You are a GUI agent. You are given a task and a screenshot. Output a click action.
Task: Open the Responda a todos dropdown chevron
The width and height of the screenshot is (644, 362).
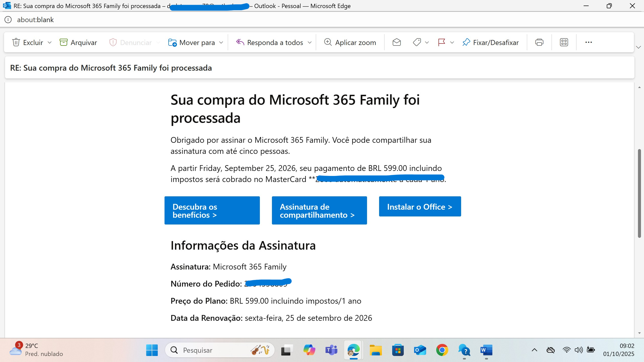pos(309,42)
